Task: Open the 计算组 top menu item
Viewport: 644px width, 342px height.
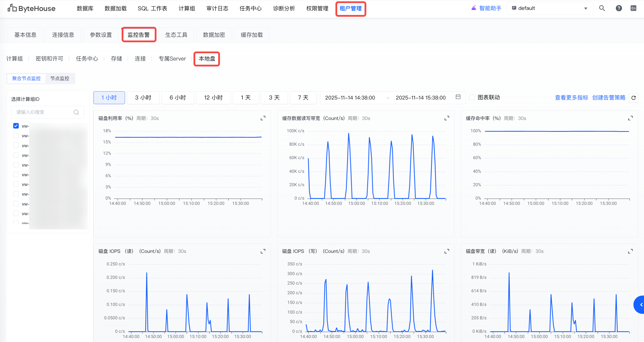Action: coord(186,9)
